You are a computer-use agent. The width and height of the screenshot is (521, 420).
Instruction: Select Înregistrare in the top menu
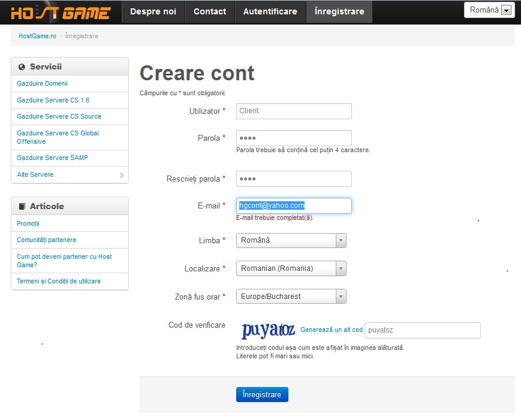[x=339, y=11]
